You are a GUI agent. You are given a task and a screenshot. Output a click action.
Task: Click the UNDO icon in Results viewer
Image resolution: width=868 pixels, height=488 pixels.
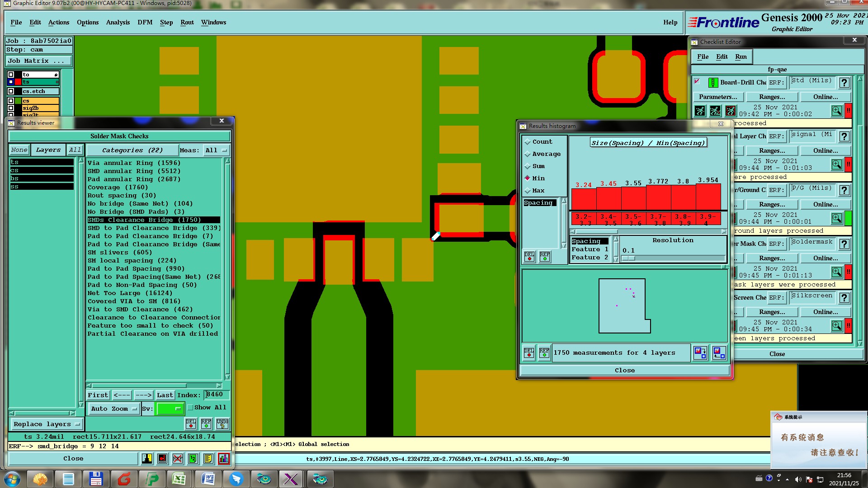pyautogui.click(x=222, y=423)
